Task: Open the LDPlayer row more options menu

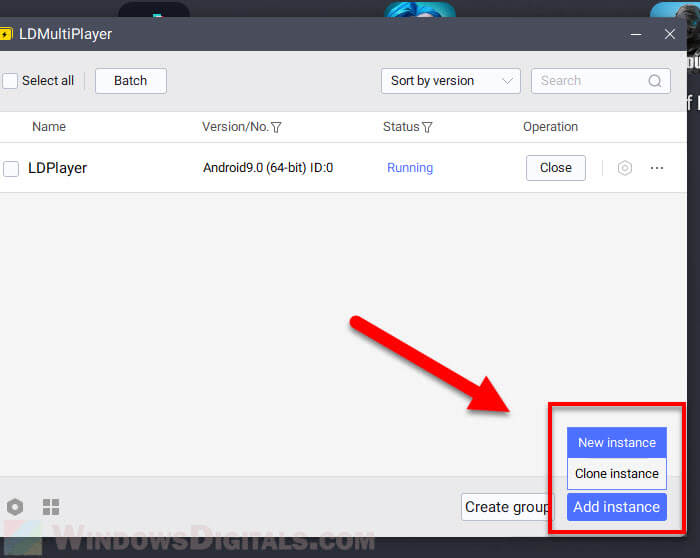Action: tap(657, 168)
